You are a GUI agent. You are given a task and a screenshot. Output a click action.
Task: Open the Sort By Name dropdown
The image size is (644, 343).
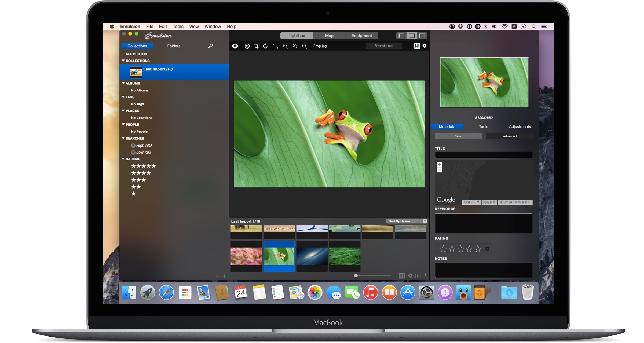406,221
